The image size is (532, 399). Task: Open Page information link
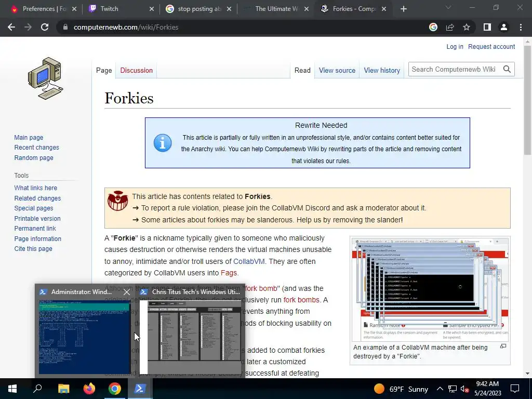click(x=37, y=238)
